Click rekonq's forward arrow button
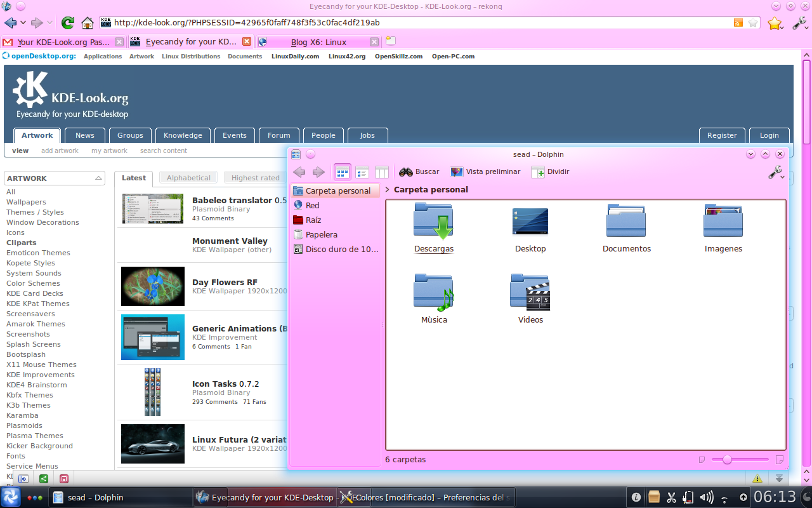Screen dimensions: 812x508 click(37, 23)
